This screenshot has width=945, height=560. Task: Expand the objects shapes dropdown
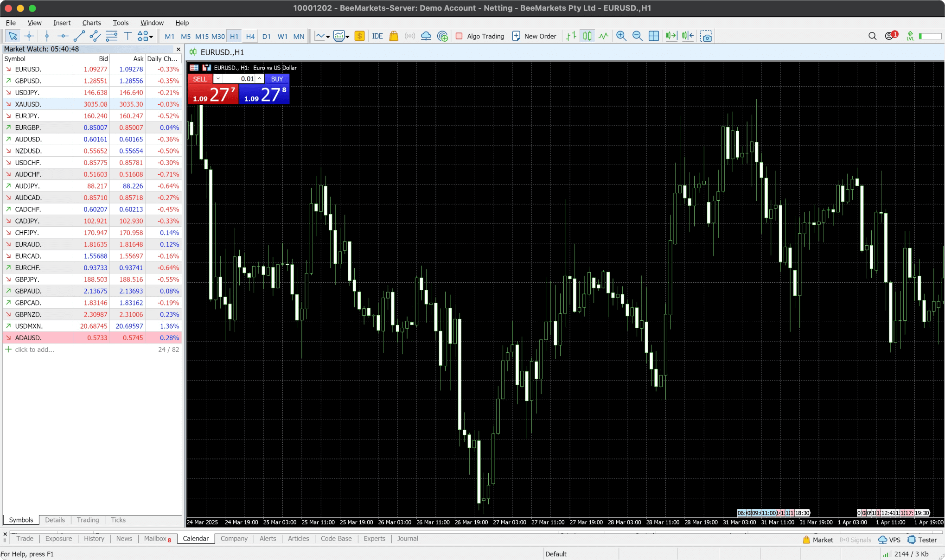coord(151,37)
